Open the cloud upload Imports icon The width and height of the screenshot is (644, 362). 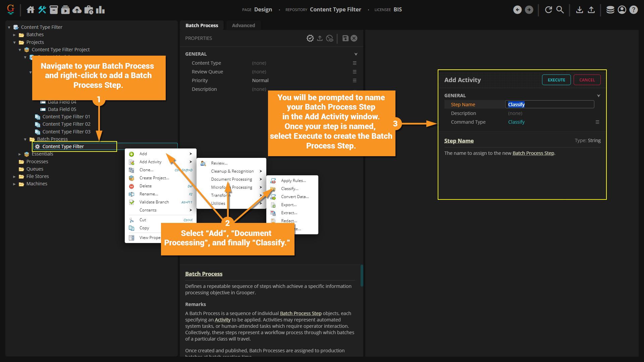[77, 10]
